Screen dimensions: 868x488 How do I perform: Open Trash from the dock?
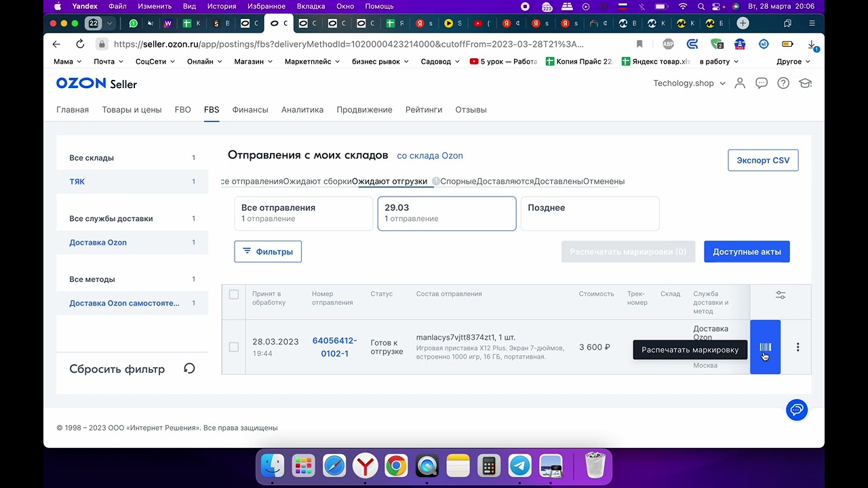click(595, 466)
